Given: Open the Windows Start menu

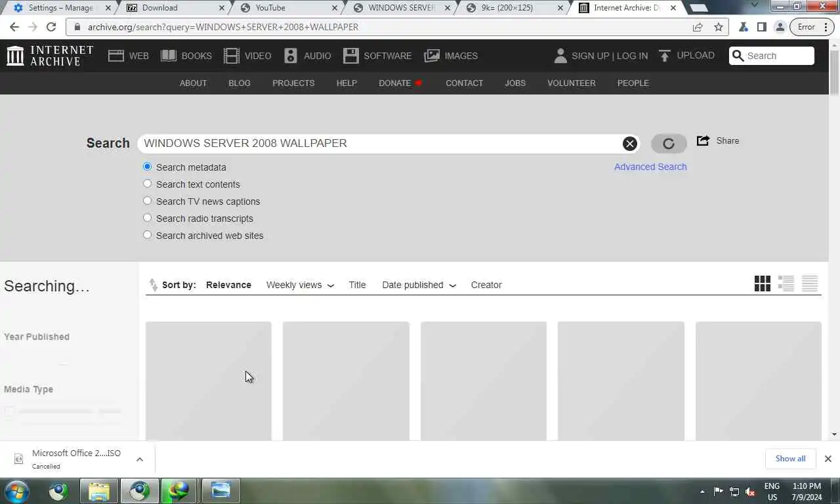Looking at the screenshot, I should click(x=17, y=491).
